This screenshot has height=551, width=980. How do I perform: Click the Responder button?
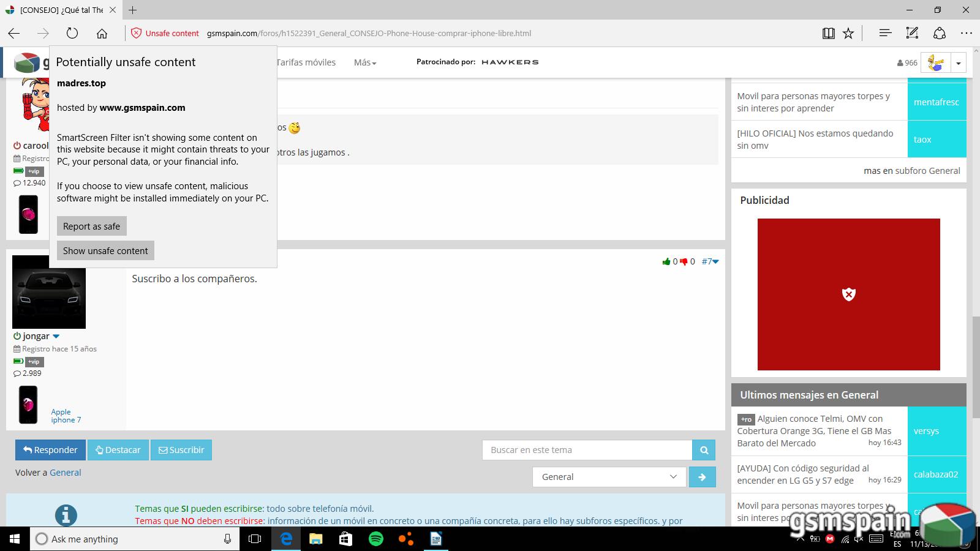tap(50, 450)
